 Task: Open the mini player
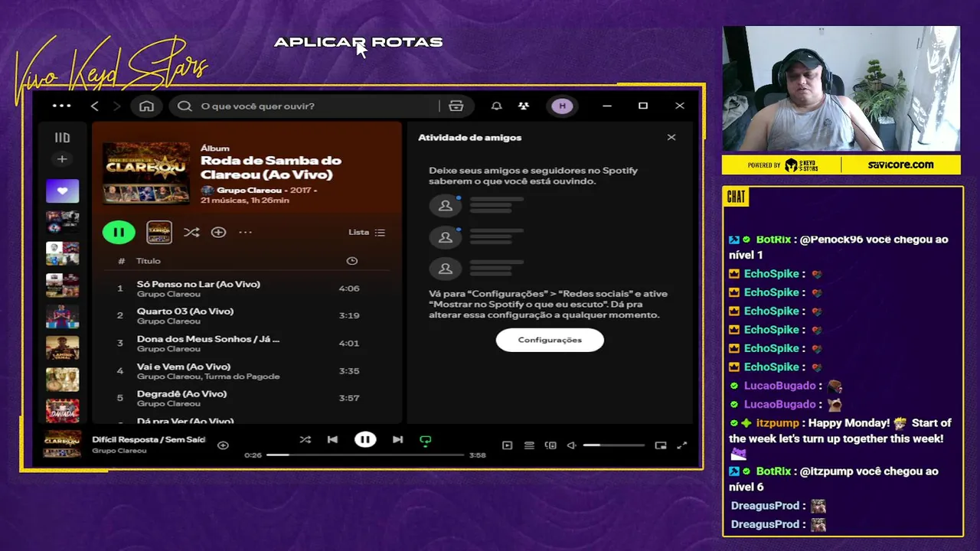pyautogui.click(x=661, y=445)
